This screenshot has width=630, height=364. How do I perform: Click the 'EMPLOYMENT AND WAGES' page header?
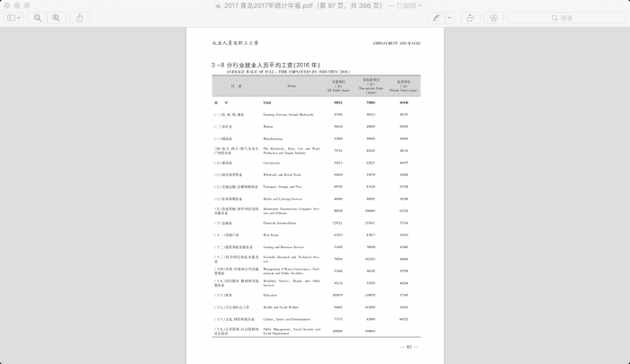coord(397,42)
